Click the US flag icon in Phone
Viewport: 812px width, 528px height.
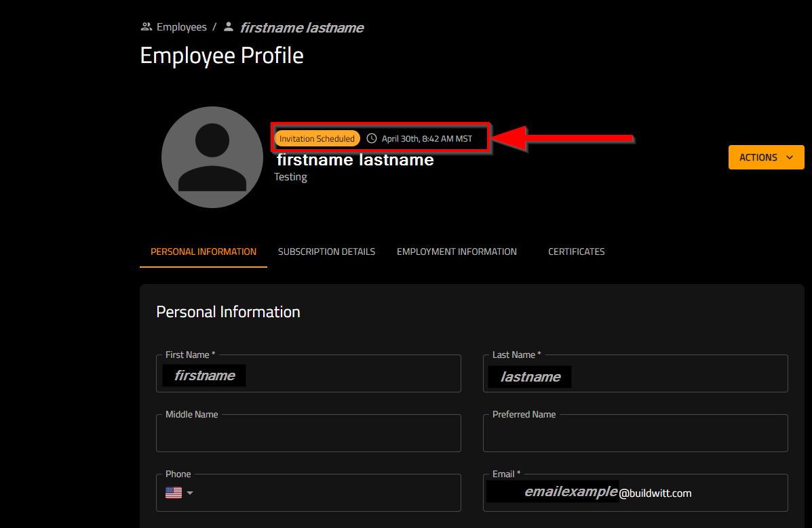click(174, 493)
